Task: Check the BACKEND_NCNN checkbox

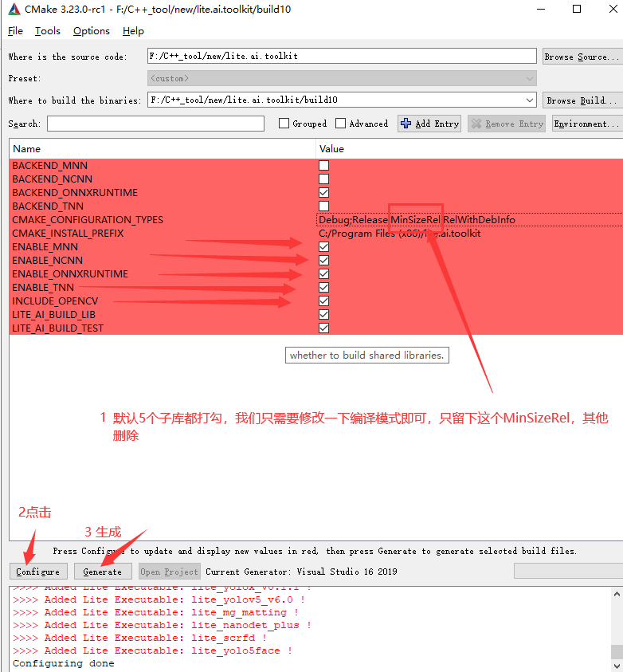Action: tap(324, 179)
